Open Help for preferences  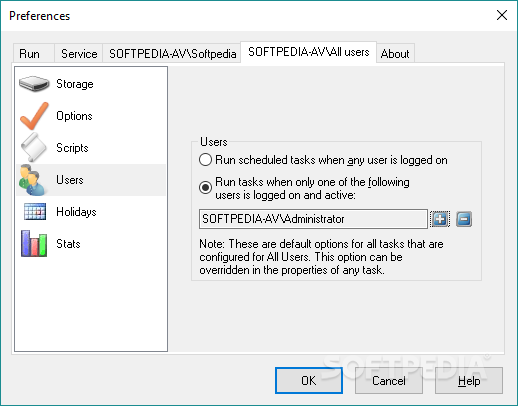pos(469,380)
